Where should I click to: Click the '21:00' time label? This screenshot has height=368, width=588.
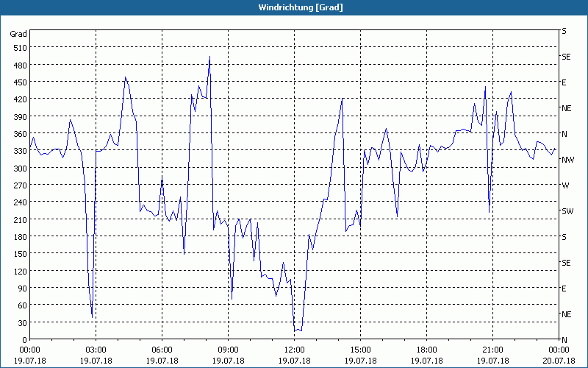pyautogui.click(x=492, y=350)
